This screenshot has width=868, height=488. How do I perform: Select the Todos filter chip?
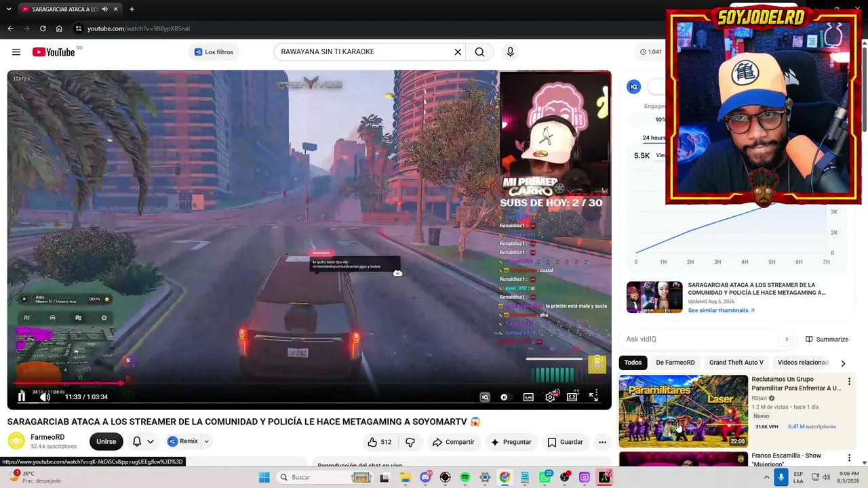tap(633, 363)
